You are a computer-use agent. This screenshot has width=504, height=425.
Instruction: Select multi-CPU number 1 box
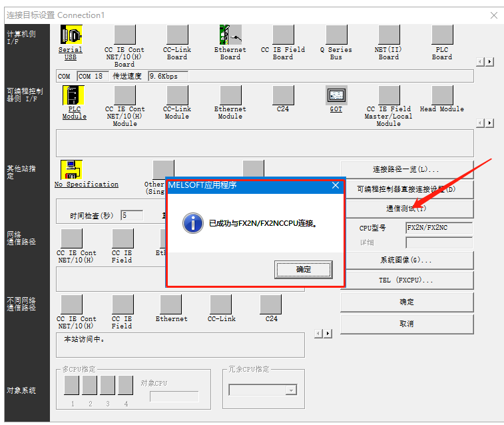click(72, 386)
